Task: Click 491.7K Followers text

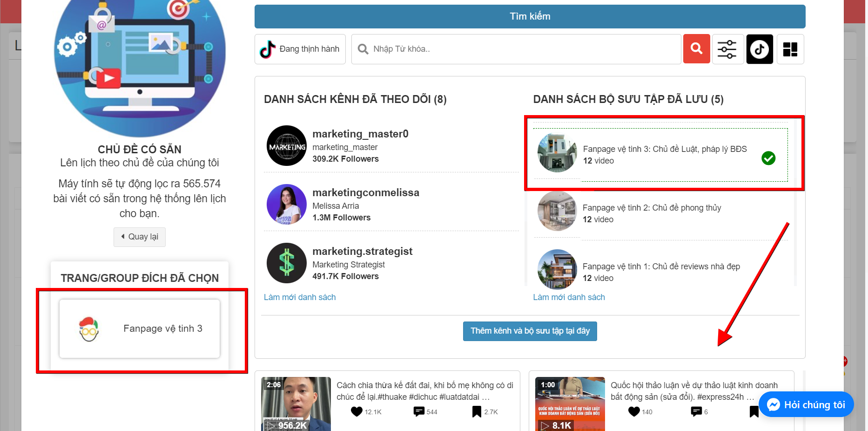Action: (x=345, y=276)
